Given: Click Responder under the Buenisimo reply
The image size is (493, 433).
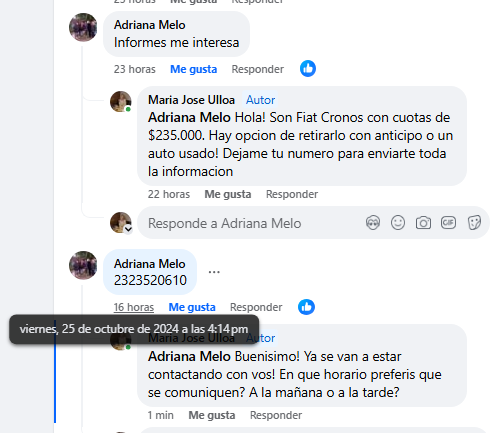Looking at the screenshot, I should pos(276,415).
